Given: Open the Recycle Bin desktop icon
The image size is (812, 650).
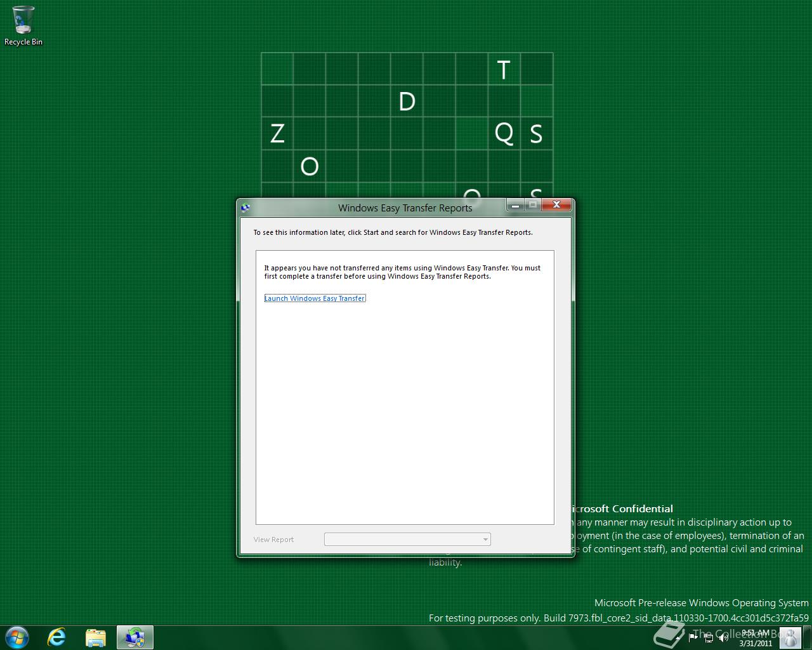Looking at the screenshot, I should tap(23, 25).
